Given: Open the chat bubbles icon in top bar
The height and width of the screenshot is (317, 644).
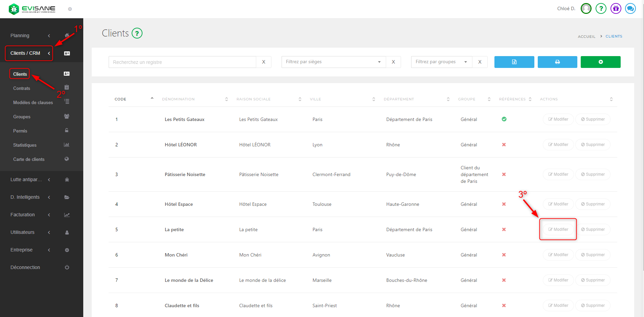Looking at the screenshot, I should (630, 8).
